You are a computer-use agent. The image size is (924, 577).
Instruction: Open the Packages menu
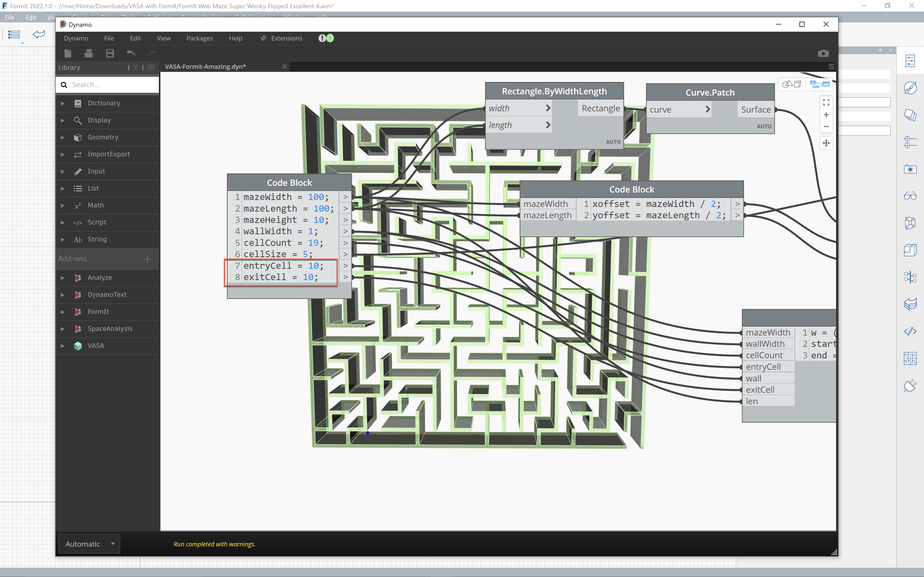(x=199, y=38)
